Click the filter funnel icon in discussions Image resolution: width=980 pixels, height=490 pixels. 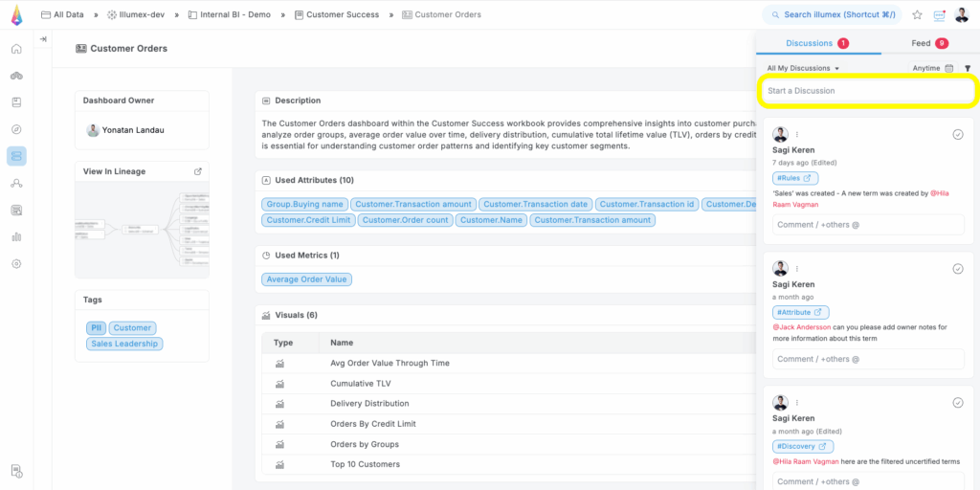(x=968, y=69)
